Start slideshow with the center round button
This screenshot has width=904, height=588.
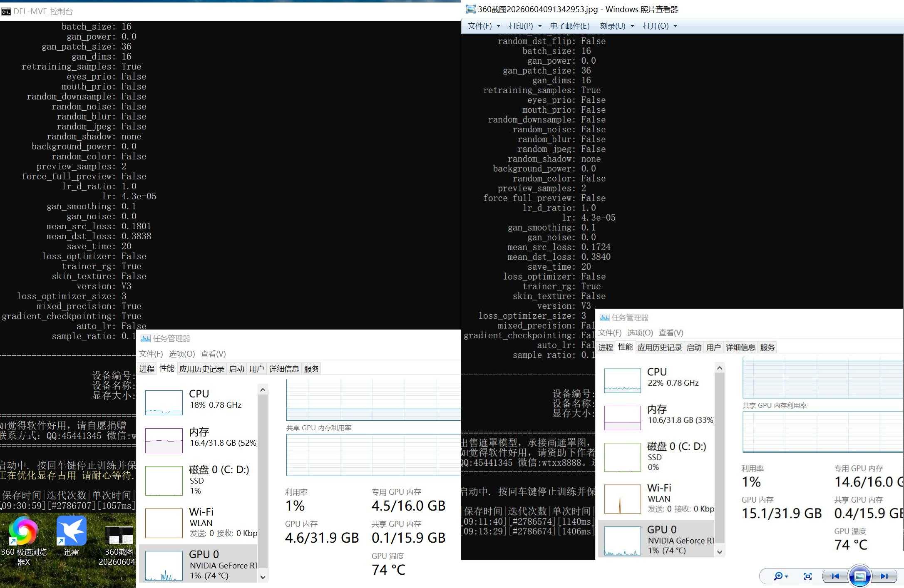860,576
